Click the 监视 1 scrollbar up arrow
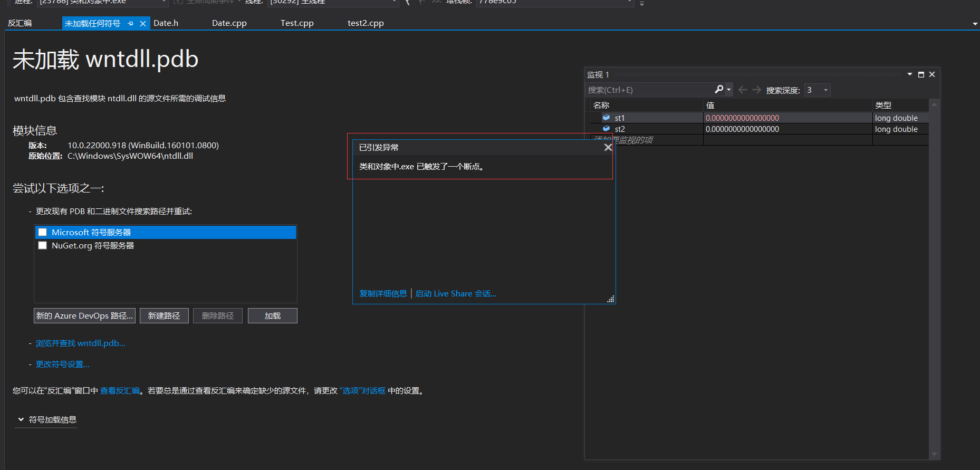This screenshot has width=980, height=470. tap(934, 104)
